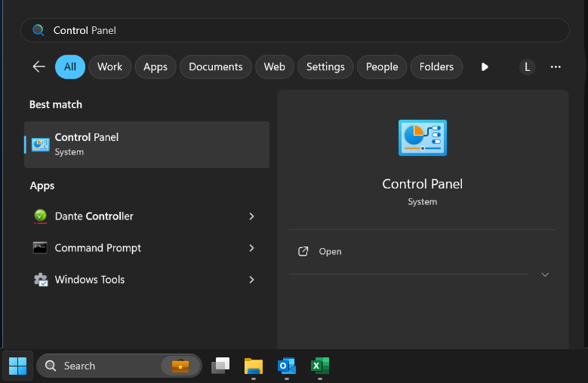588x383 pixels.
Task: Click the taskbar search magnifier icon
Action: point(51,366)
